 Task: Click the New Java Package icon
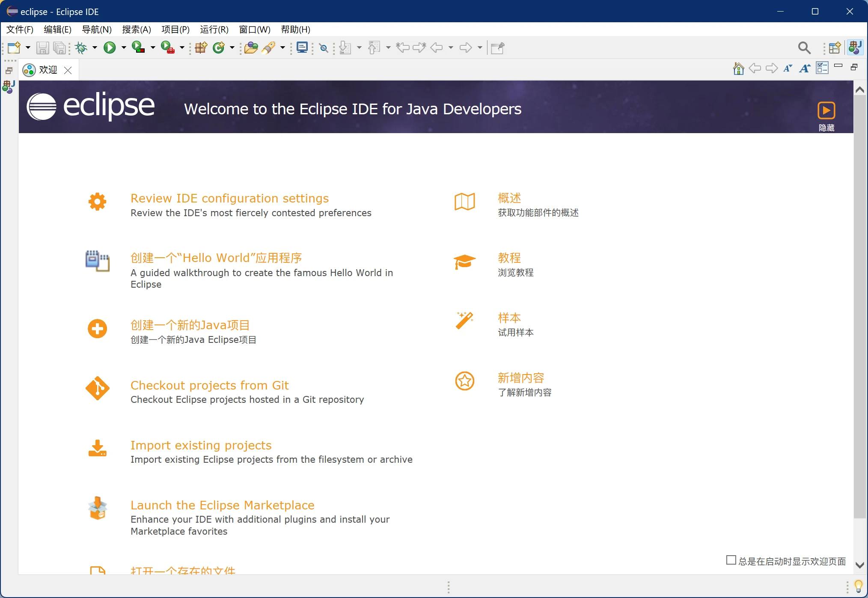coord(201,48)
